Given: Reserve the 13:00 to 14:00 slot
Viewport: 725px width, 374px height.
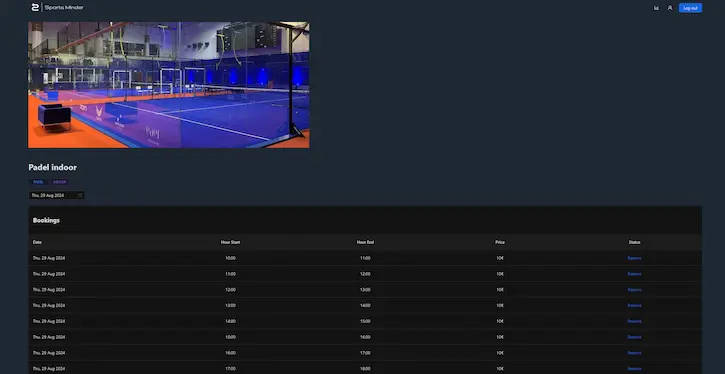Looking at the screenshot, I should [x=634, y=306].
